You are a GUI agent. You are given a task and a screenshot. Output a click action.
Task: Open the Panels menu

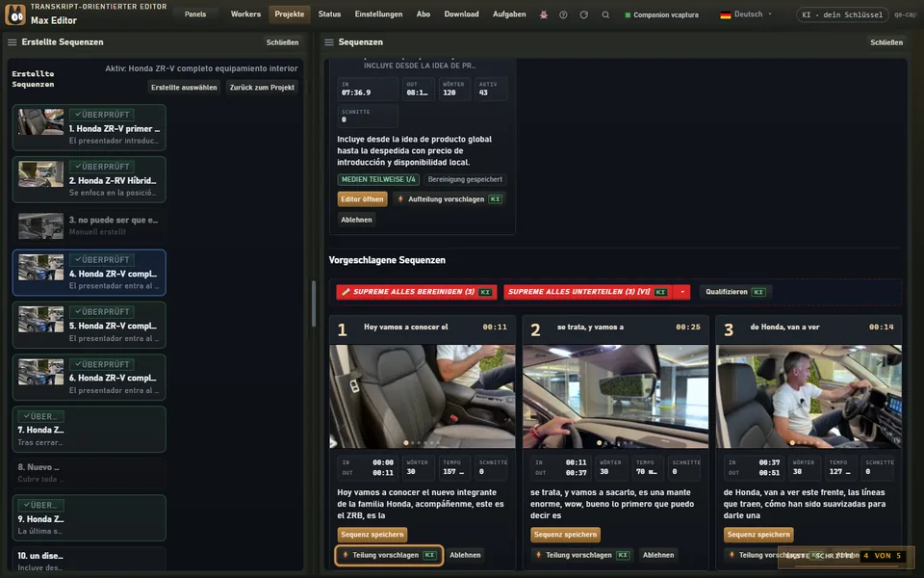[x=195, y=14]
